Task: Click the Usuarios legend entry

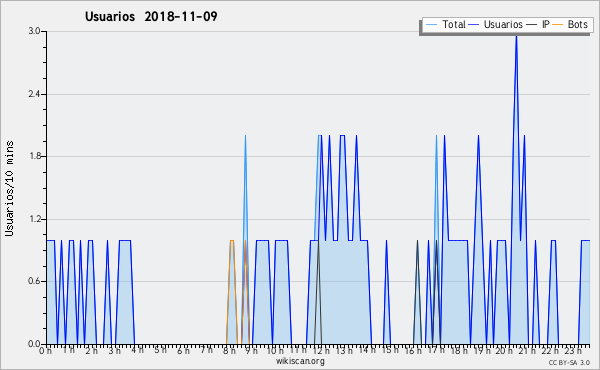Action: (496, 24)
